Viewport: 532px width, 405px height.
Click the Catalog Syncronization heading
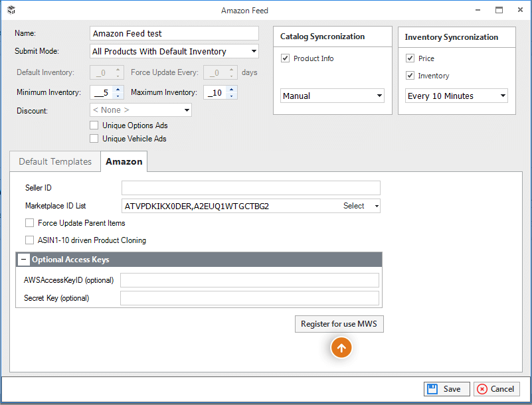(x=322, y=37)
